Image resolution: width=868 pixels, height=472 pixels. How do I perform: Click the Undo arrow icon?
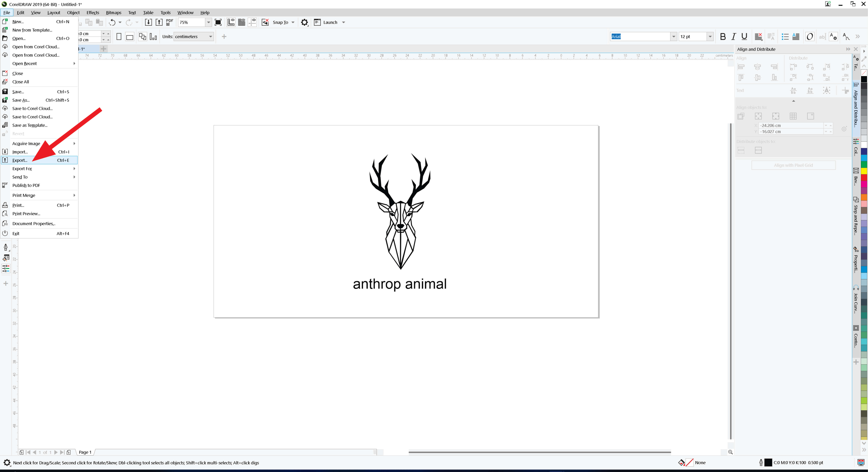pos(112,22)
